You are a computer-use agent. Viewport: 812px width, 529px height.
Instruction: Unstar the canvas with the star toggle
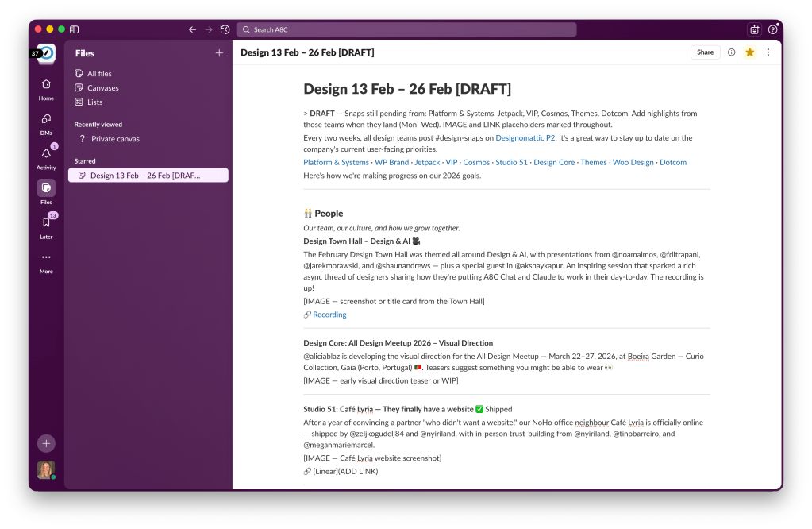(x=749, y=52)
